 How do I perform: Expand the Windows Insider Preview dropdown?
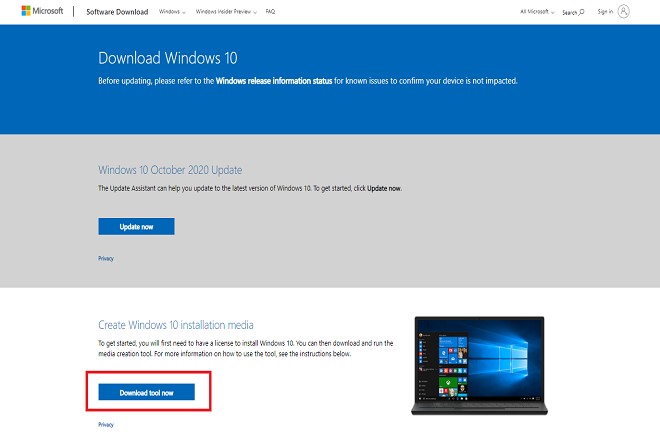[226, 12]
